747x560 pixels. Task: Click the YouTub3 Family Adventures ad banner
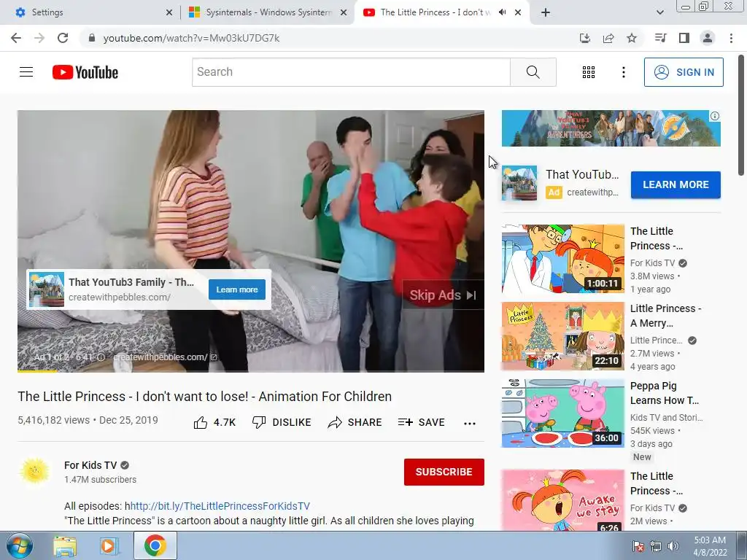pyautogui.click(x=611, y=128)
